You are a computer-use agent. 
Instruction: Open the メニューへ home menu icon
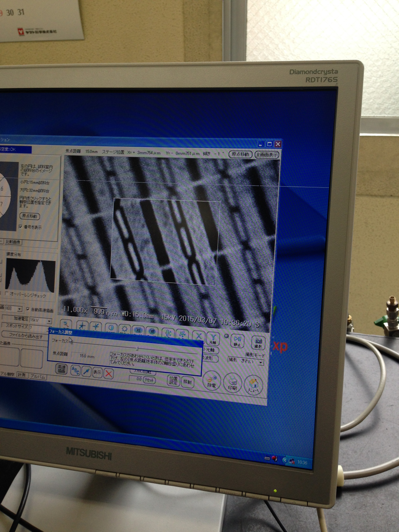pos(253,385)
